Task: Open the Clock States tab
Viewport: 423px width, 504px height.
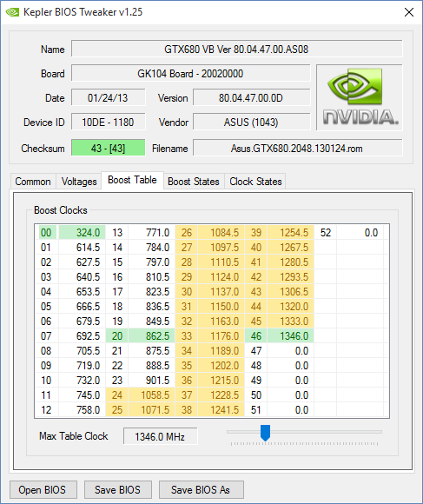Action: click(255, 182)
